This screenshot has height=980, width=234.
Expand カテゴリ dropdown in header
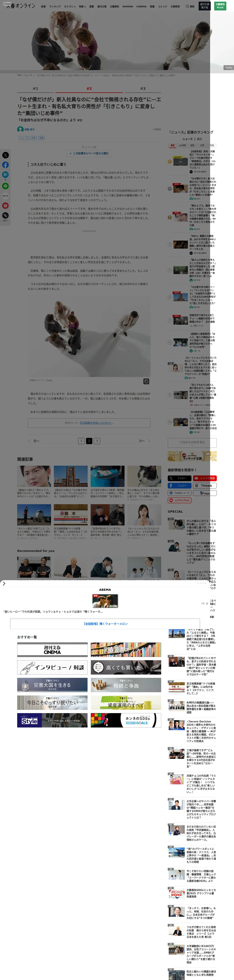pos(69,7)
